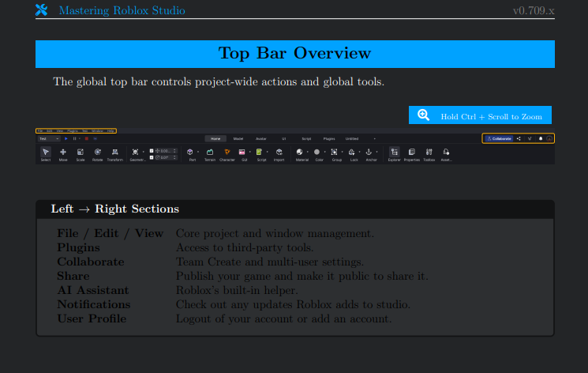The height and width of the screenshot is (373, 588).
Task: Click the Share icon
Action: pyautogui.click(x=519, y=138)
